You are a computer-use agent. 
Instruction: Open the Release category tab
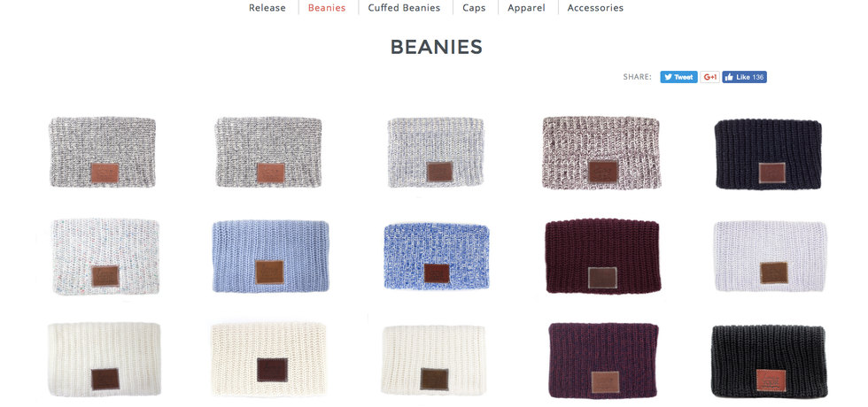(267, 8)
